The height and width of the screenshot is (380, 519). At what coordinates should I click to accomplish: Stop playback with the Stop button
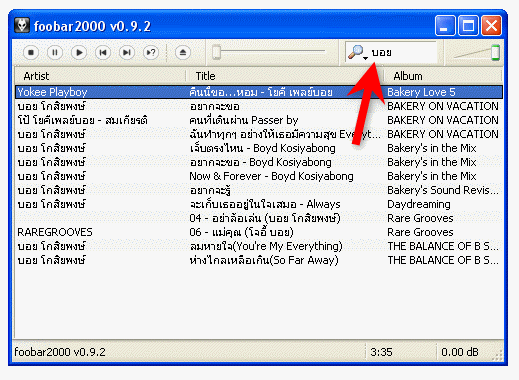click(x=31, y=53)
